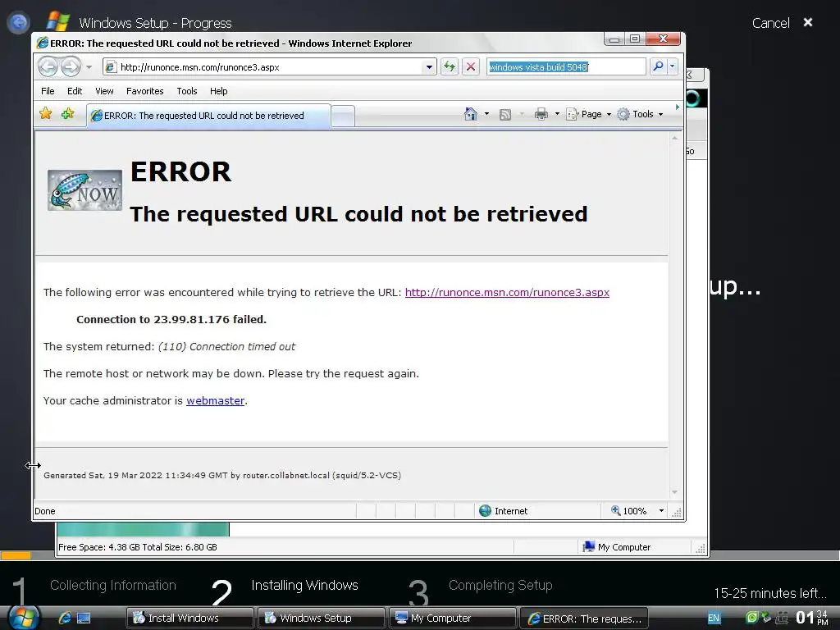This screenshot has height=630, width=840.
Task: Print the page with the printer icon
Action: (x=541, y=114)
